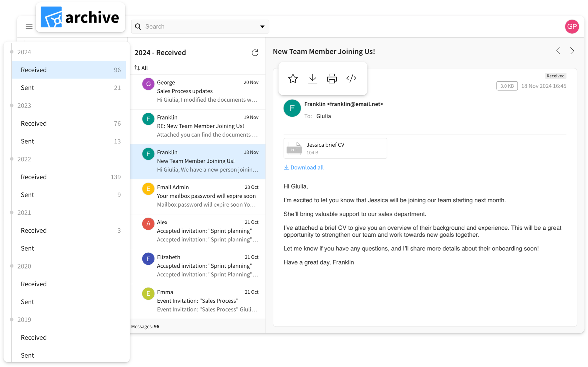Star this email with the star icon

(293, 79)
